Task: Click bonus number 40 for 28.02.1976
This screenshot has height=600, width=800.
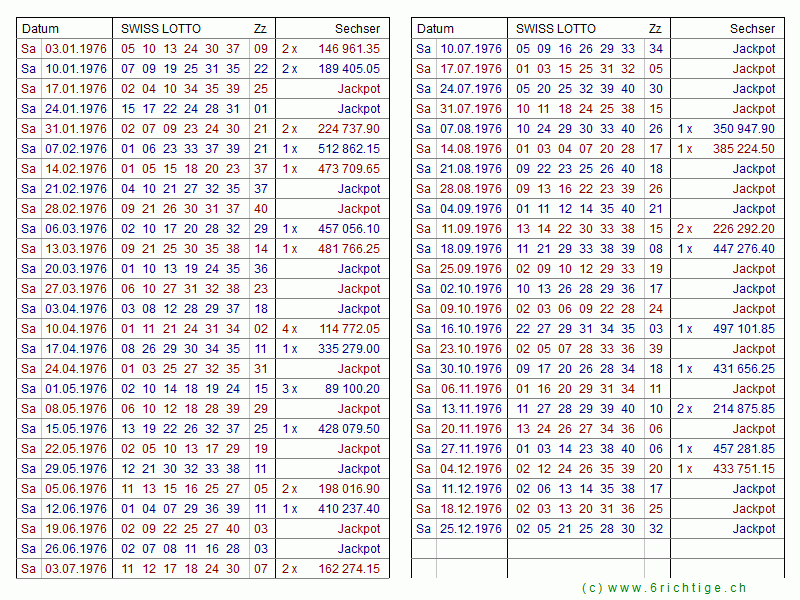Action: click(261, 209)
